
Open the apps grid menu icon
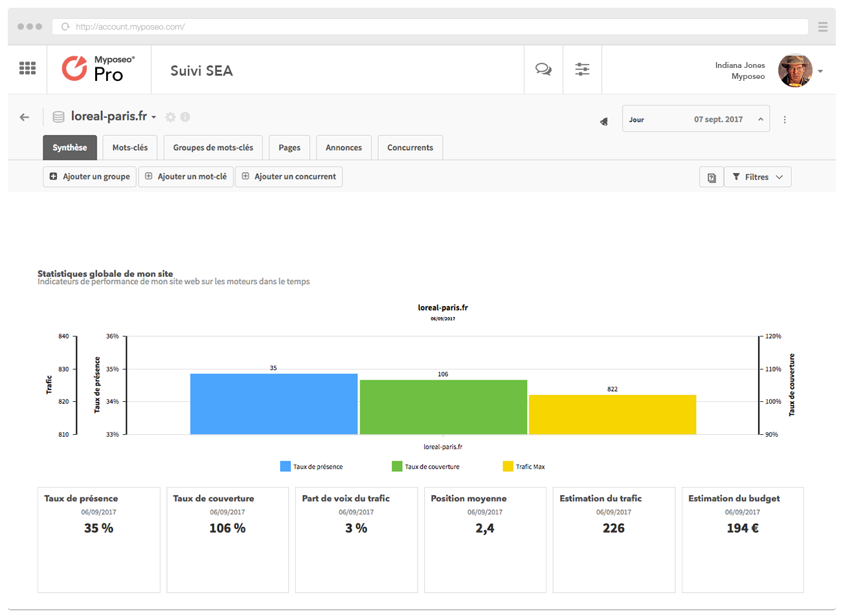[x=27, y=68]
